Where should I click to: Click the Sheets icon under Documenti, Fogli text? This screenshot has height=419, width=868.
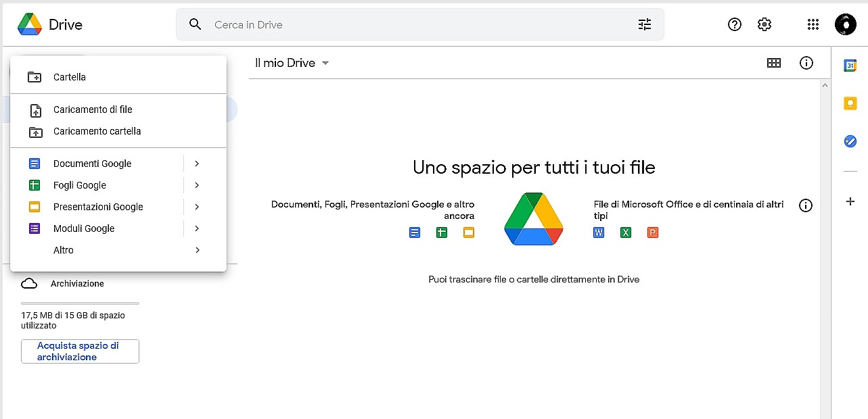click(442, 232)
